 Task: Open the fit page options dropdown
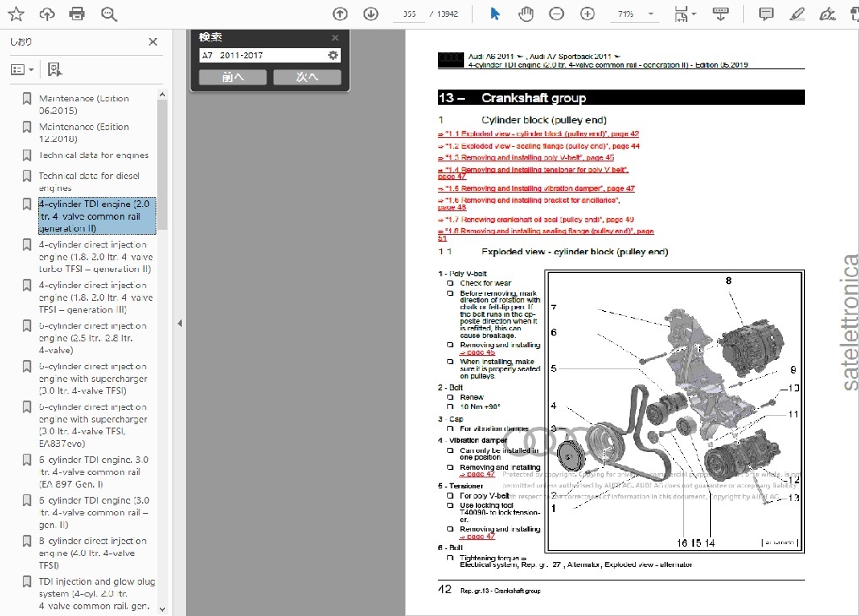click(x=684, y=14)
